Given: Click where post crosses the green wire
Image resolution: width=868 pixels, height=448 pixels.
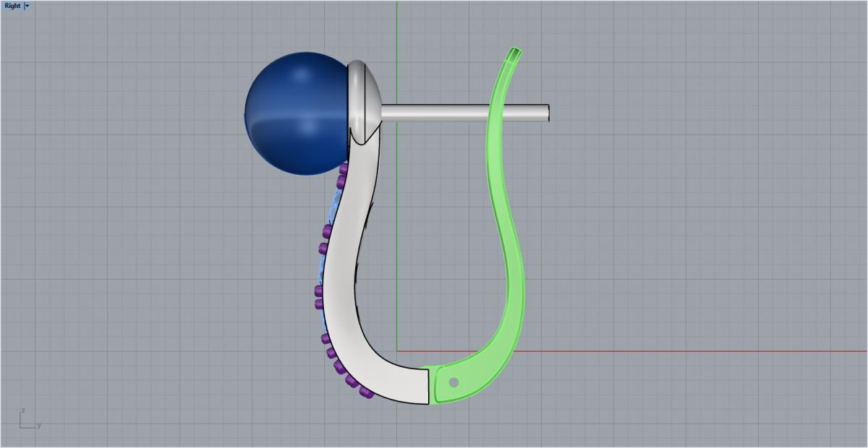Looking at the screenshot, I should coord(498,113).
